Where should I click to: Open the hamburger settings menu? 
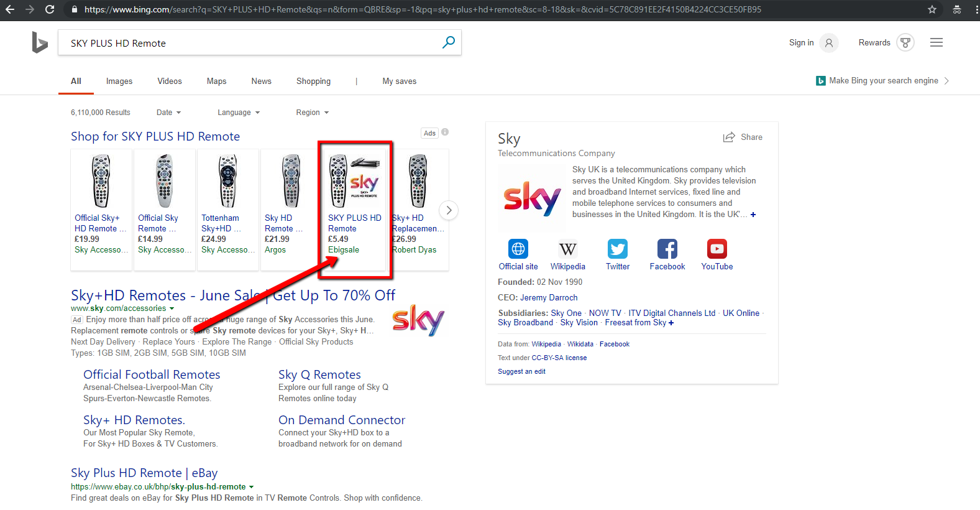click(936, 43)
